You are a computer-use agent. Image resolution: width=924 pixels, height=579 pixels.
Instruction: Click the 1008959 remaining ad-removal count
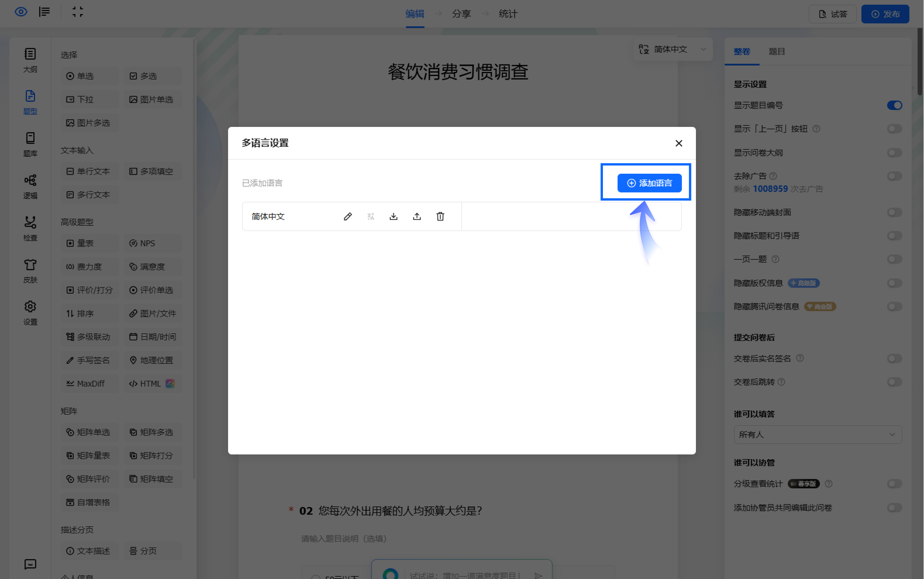[x=770, y=189]
